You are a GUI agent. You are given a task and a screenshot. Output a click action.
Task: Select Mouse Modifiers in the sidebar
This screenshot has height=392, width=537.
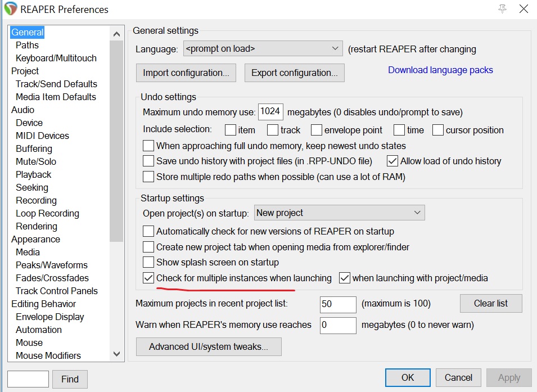[48, 355]
